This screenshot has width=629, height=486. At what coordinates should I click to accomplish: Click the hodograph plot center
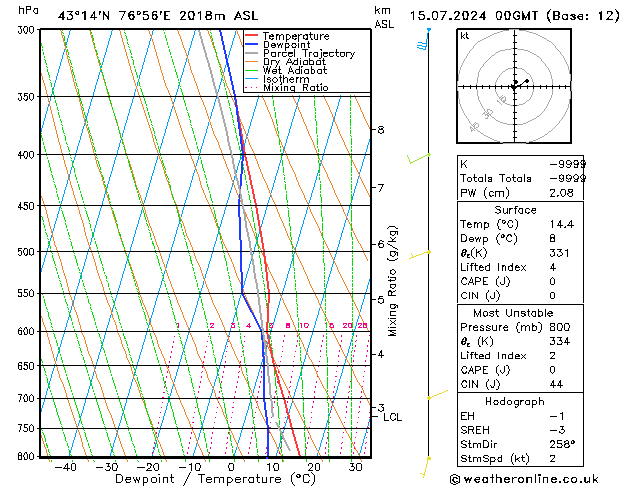pos(514,87)
